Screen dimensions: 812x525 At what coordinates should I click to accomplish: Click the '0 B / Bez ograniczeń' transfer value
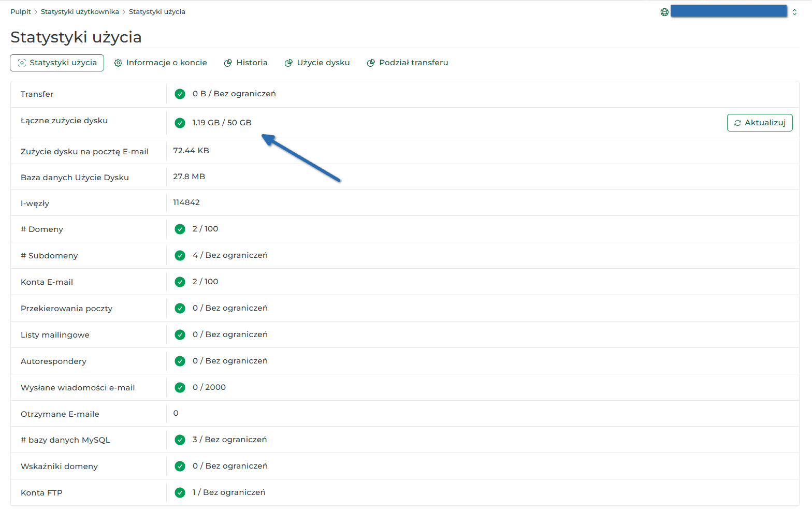[234, 94]
